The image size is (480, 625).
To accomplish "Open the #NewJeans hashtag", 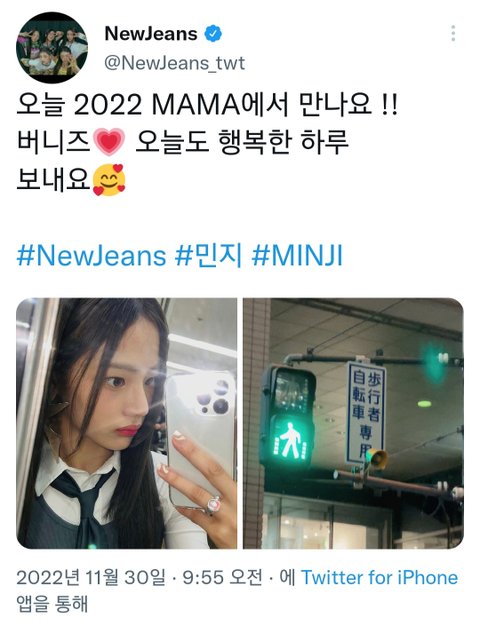I will coord(91,256).
